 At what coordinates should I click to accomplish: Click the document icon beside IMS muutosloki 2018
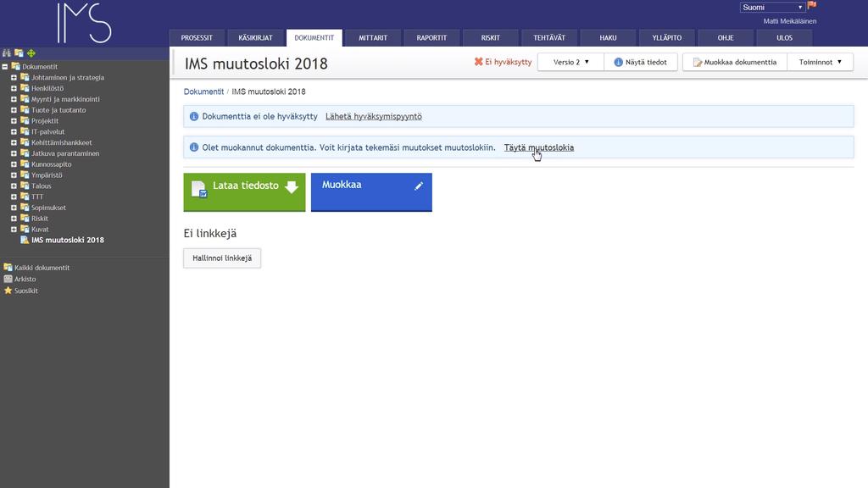25,240
